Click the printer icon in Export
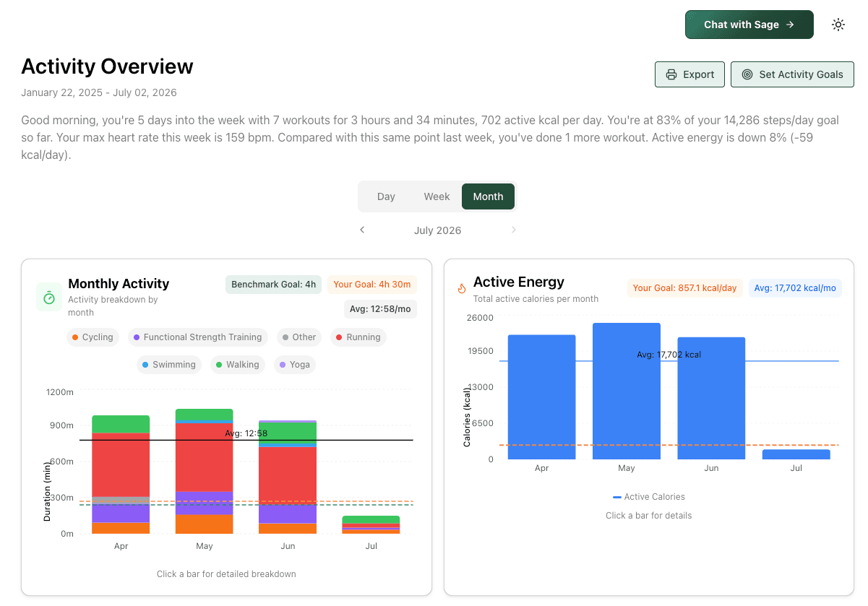The height and width of the screenshot is (606, 868). point(671,74)
